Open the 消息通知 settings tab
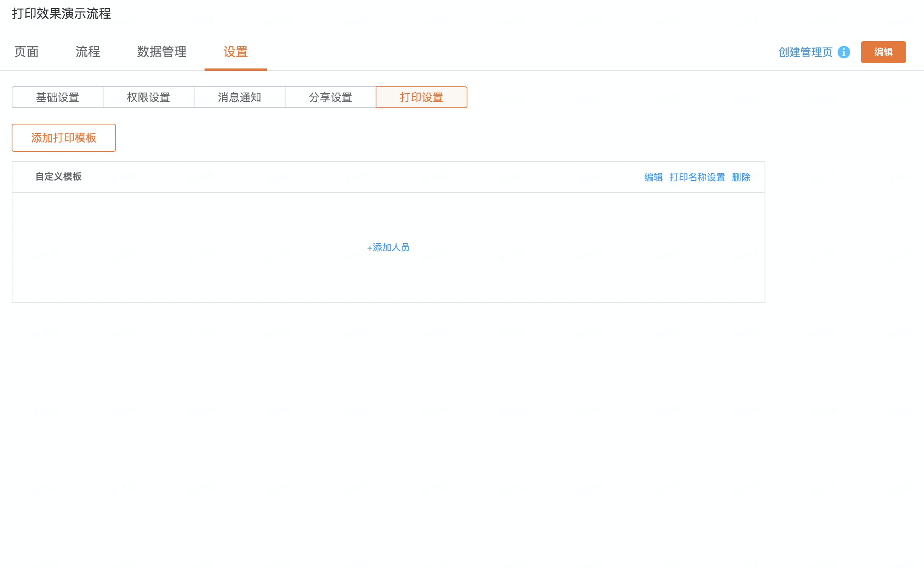 tap(240, 97)
